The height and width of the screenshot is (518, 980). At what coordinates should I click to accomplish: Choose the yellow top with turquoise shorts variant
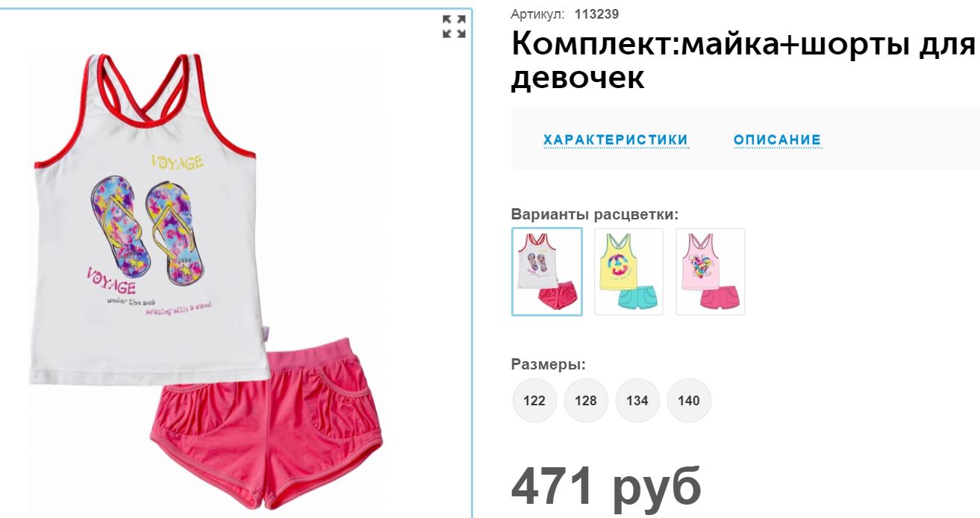(x=628, y=272)
